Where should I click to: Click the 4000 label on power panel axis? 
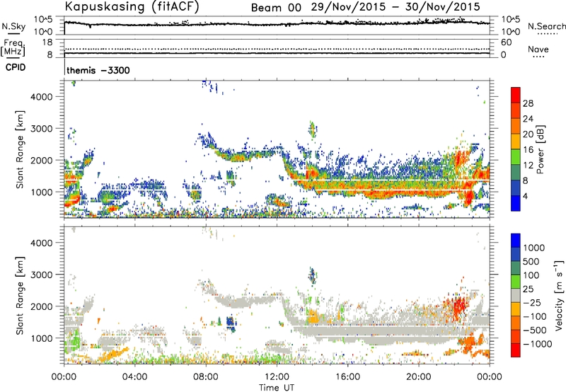point(42,97)
